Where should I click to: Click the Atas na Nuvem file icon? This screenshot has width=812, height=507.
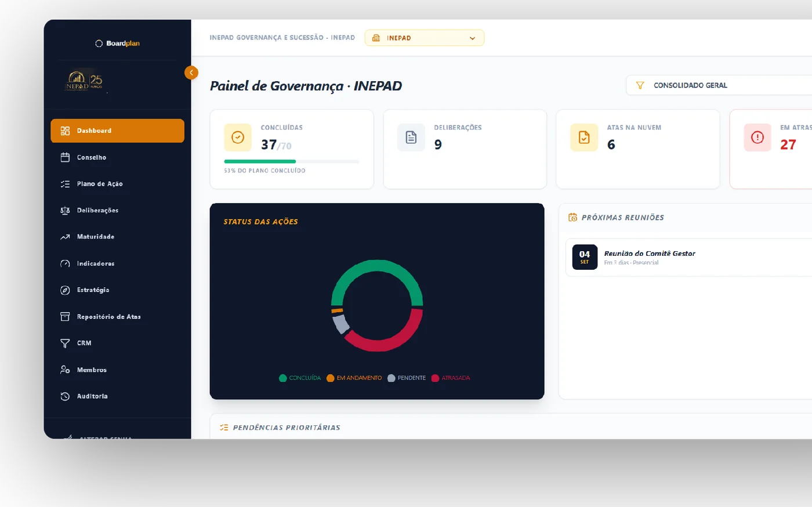coord(584,137)
